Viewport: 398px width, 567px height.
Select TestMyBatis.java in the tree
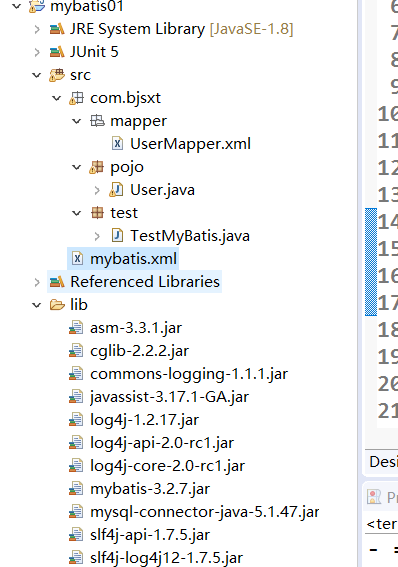pyautogui.click(x=190, y=236)
